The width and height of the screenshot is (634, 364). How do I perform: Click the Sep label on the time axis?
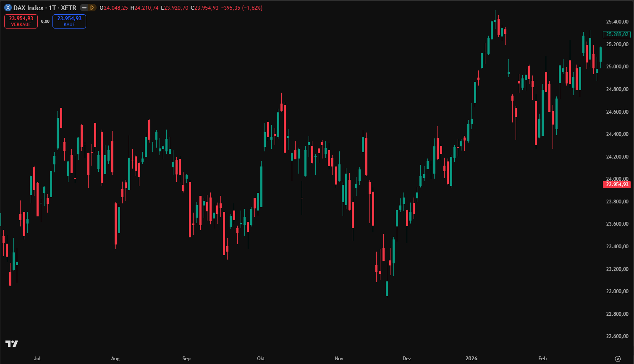click(x=186, y=359)
